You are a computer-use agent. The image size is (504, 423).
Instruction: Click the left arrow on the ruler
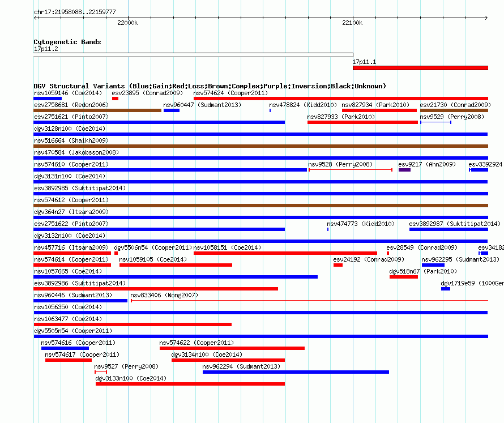(35, 18)
